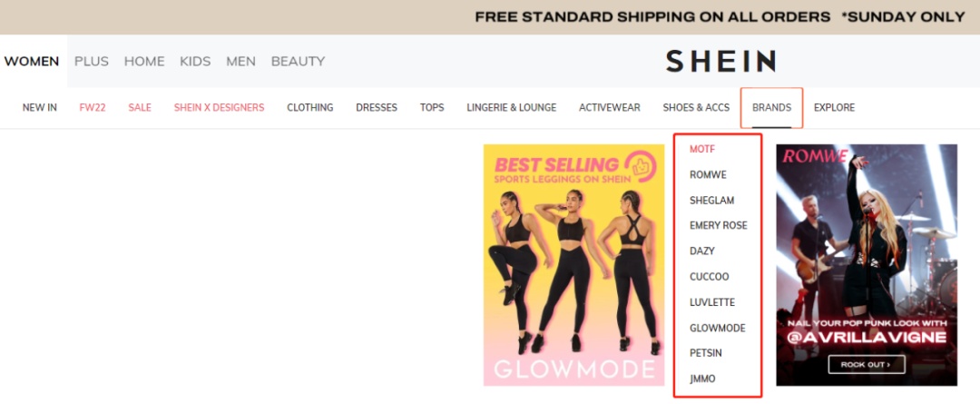Click the Rock Out button
The width and height of the screenshot is (980, 404).
[x=866, y=364]
